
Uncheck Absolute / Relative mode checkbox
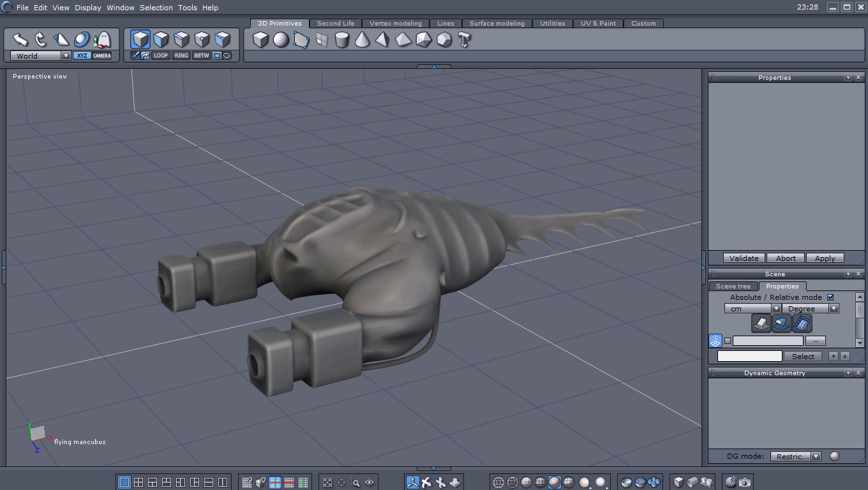pos(830,297)
